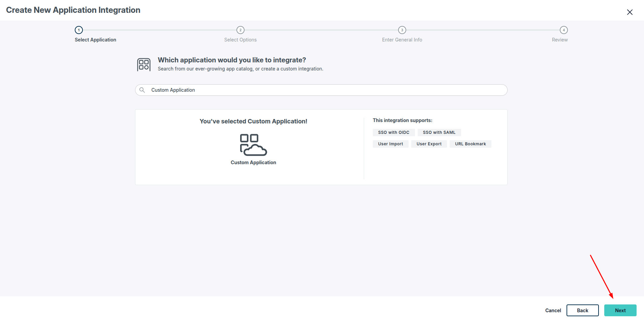This screenshot has width=644, height=324.
Task: Select step 1 circle in the wizard
Action: click(79, 30)
